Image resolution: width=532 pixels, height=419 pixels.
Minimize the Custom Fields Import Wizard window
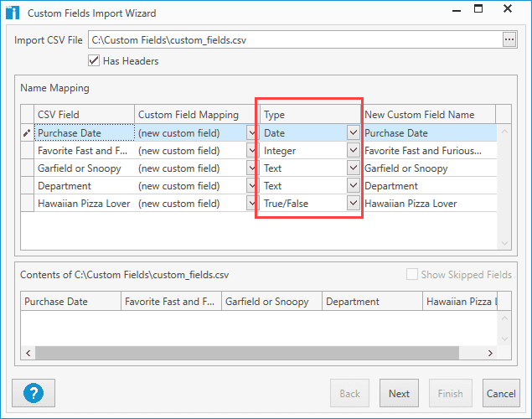(x=457, y=10)
